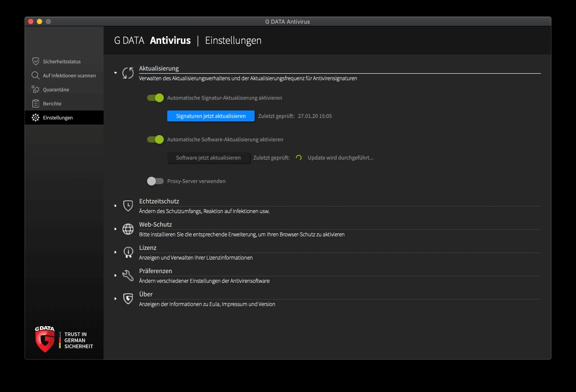Click the Einstellungen gear icon
This screenshot has height=392, width=576.
click(36, 118)
